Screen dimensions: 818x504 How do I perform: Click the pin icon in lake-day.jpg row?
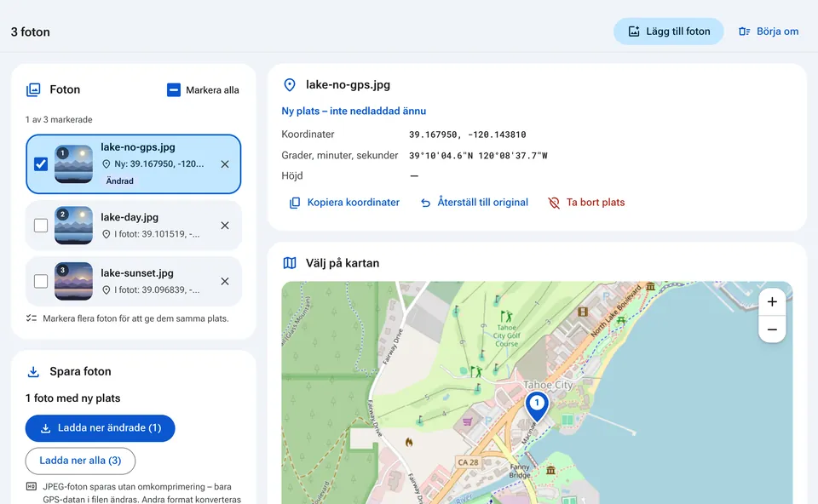pos(106,234)
